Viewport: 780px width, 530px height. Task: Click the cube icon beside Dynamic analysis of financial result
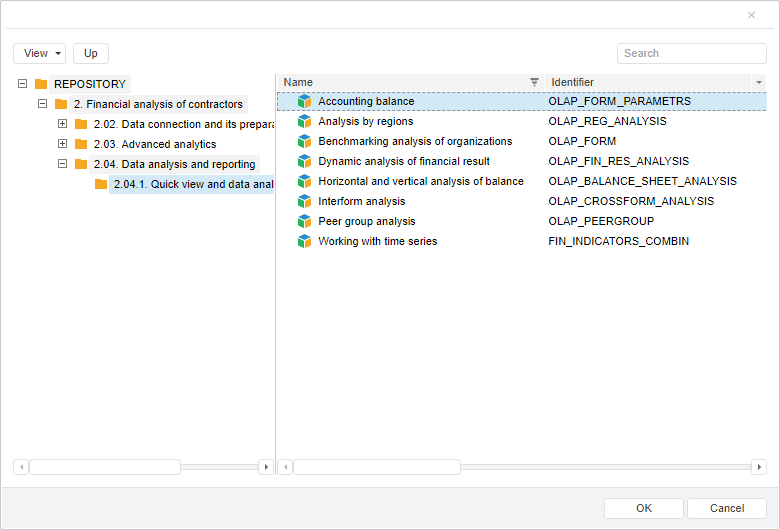(304, 161)
